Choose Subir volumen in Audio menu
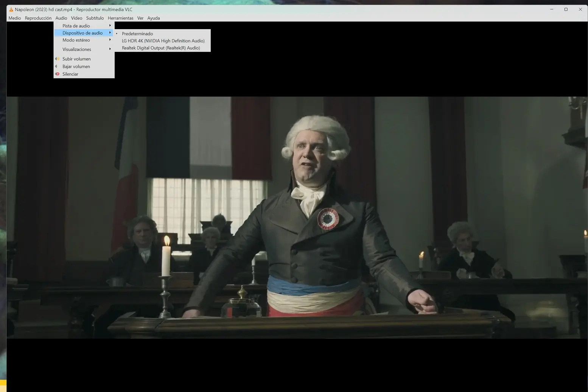The image size is (588, 392). point(84,59)
